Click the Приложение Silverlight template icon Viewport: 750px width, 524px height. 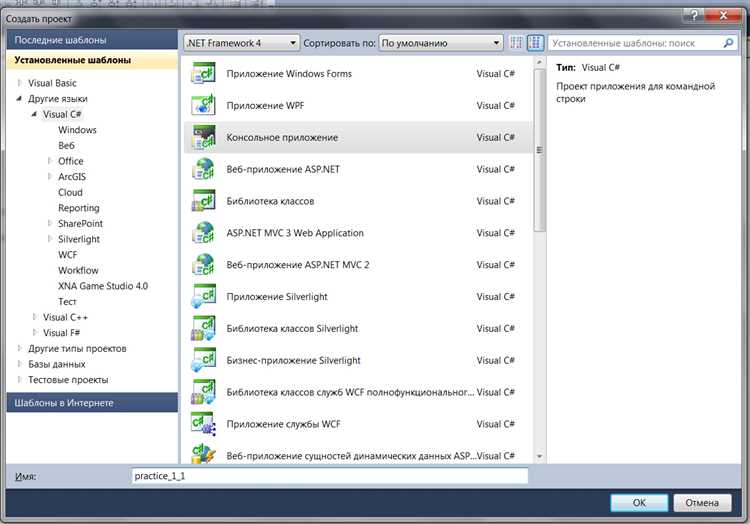pos(203,296)
